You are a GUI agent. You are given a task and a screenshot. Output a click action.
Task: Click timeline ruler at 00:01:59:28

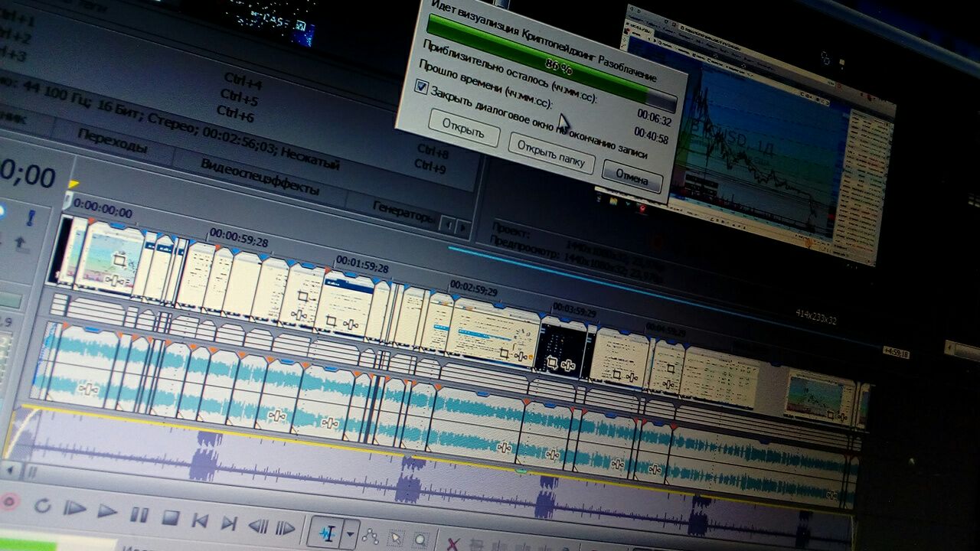[x=362, y=266]
